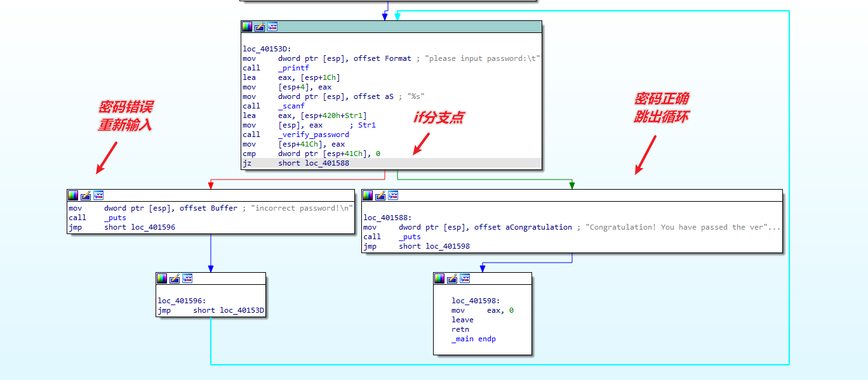Viewport: 868px width, 380px height.
Task: Click the mov [esp+4], eax line
Action: pos(287,87)
